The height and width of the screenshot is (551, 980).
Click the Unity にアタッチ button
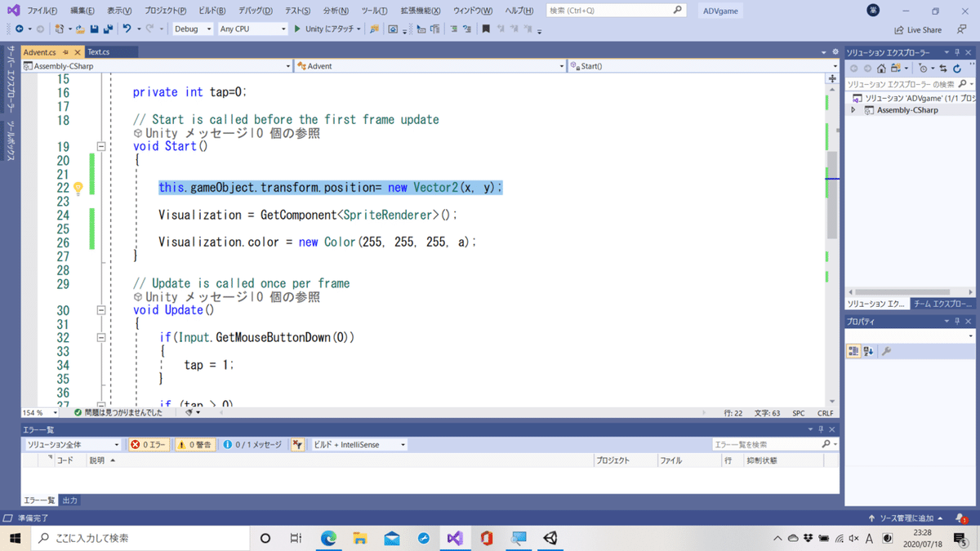click(x=327, y=29)
